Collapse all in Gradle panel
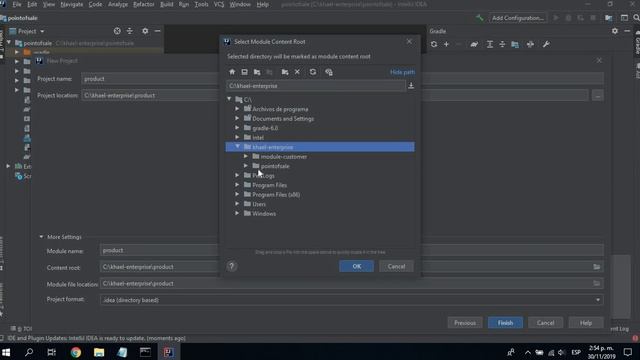This screenshot has height=360, width=640. click(502, 44)
